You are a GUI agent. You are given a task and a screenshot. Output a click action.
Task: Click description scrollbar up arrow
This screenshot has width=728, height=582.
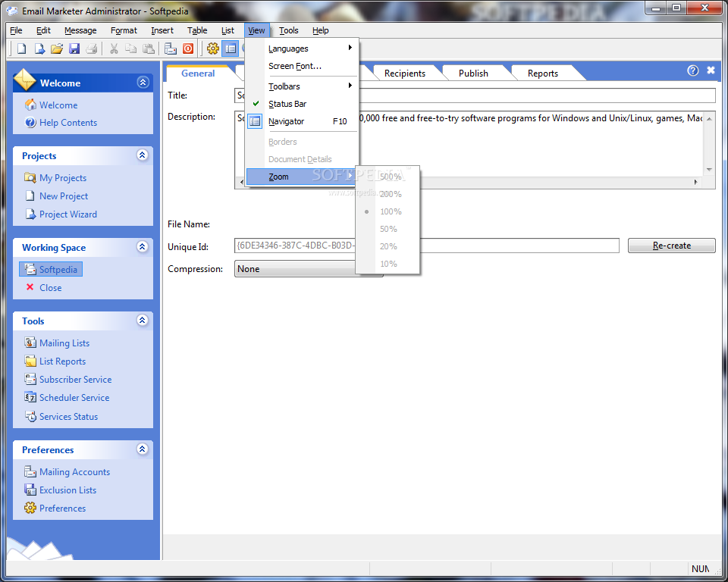click(x=709, y=119)
